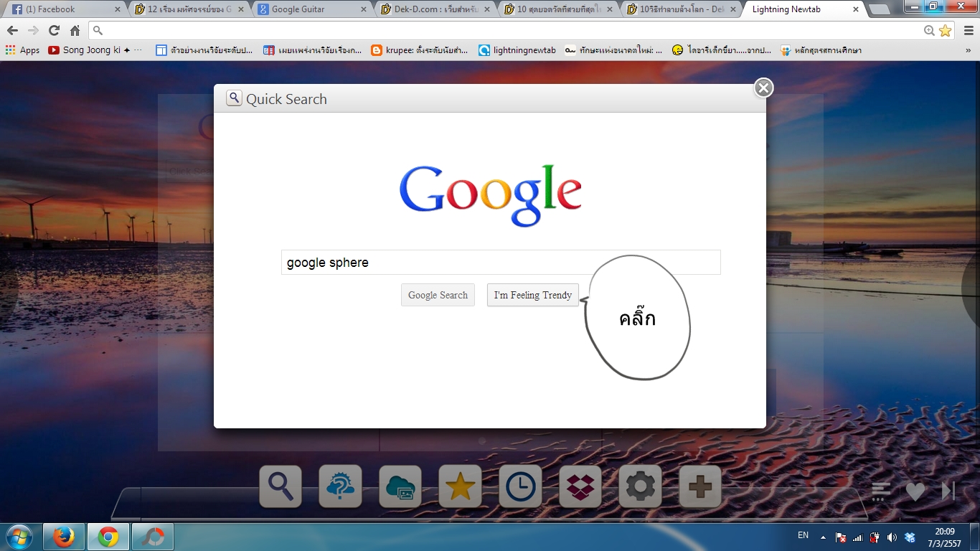Click the heart icon at bottom right
Image resolution: width=980 pixels, height=551 pixels.
pos(915,491)
